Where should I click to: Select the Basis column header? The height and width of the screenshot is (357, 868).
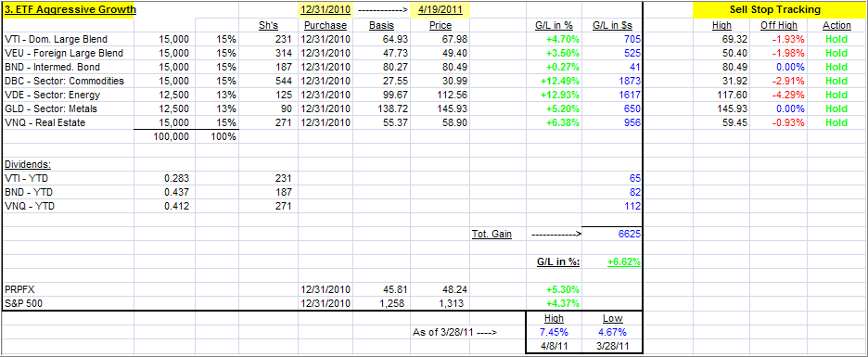coord(381,25)
